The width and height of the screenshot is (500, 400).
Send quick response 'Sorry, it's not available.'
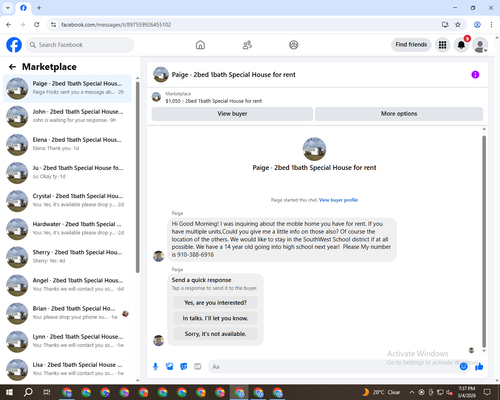click(215, 334)
